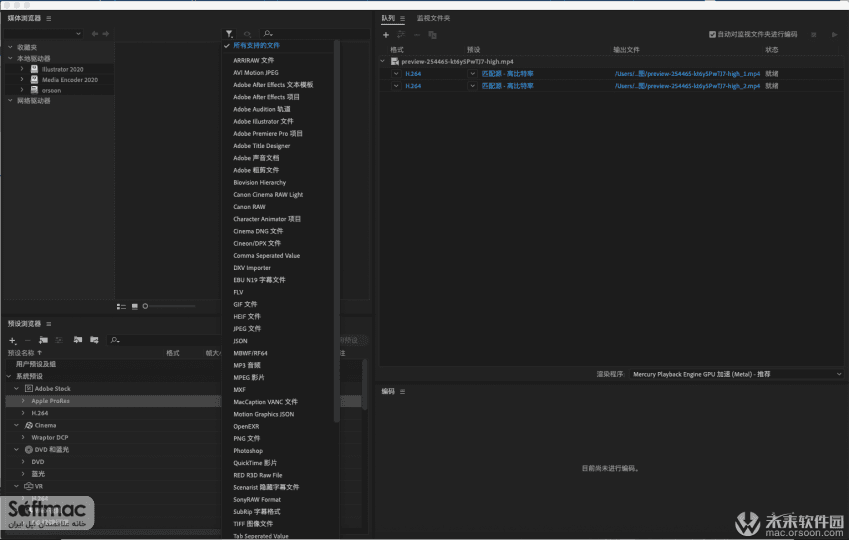Sort presets by 预设名称 column header
The width and height of the screenshot is (849, 540).
coord(21,353)
